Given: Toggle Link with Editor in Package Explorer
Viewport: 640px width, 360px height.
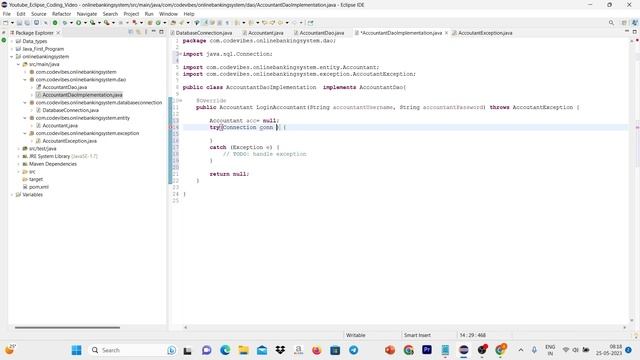Looking at the screenshot, I should pyautogui.click(x=138, y=32).
